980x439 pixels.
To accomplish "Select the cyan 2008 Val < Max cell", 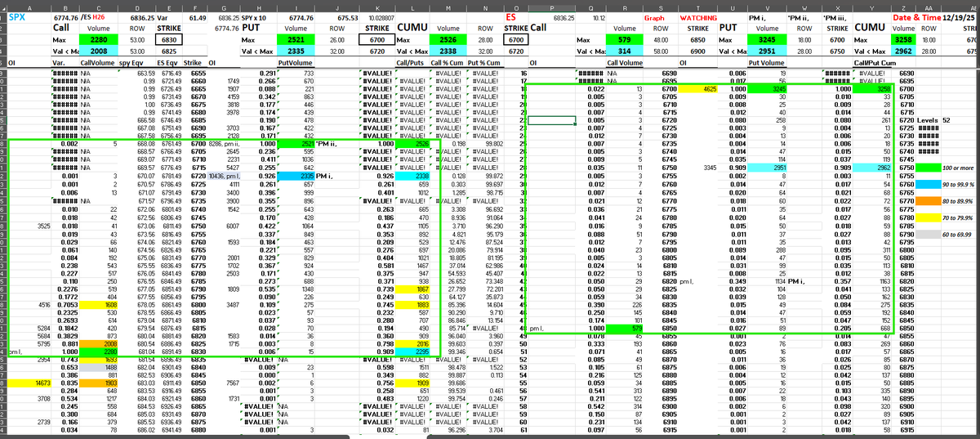I will click(98, 51).
